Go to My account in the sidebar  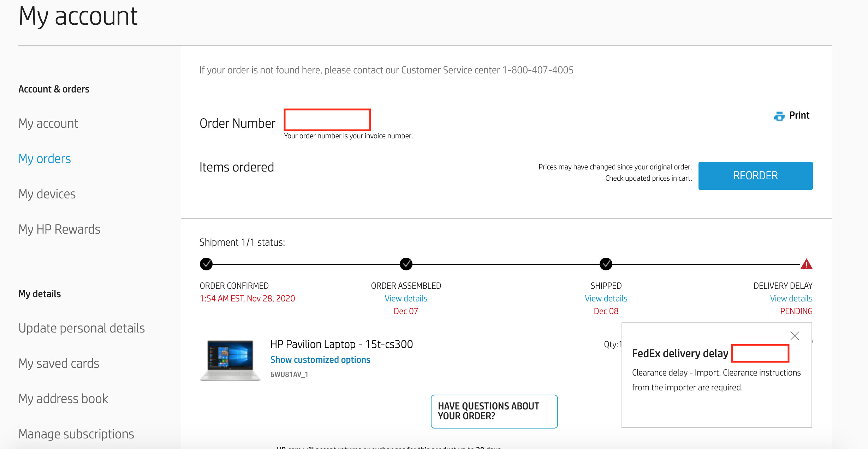point(48,124)
